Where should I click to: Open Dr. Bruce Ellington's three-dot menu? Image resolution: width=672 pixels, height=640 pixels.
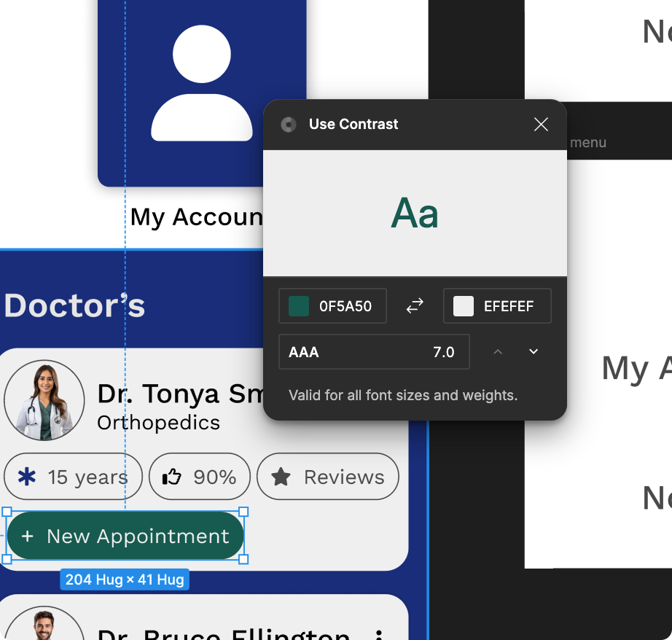[x=378, y=635]
